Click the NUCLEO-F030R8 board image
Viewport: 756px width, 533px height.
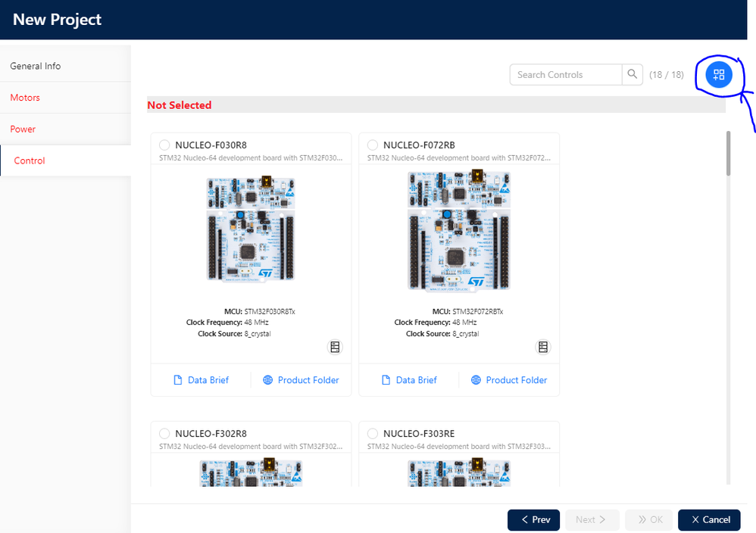click(x=251, y=229)
